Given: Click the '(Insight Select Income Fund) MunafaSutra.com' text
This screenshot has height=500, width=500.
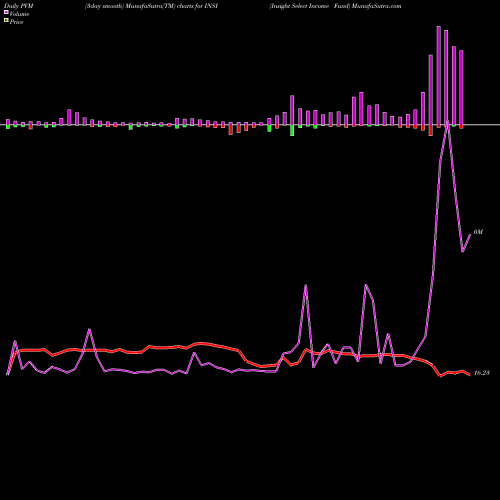Looking at the screenshot, I should coord(335,6).
